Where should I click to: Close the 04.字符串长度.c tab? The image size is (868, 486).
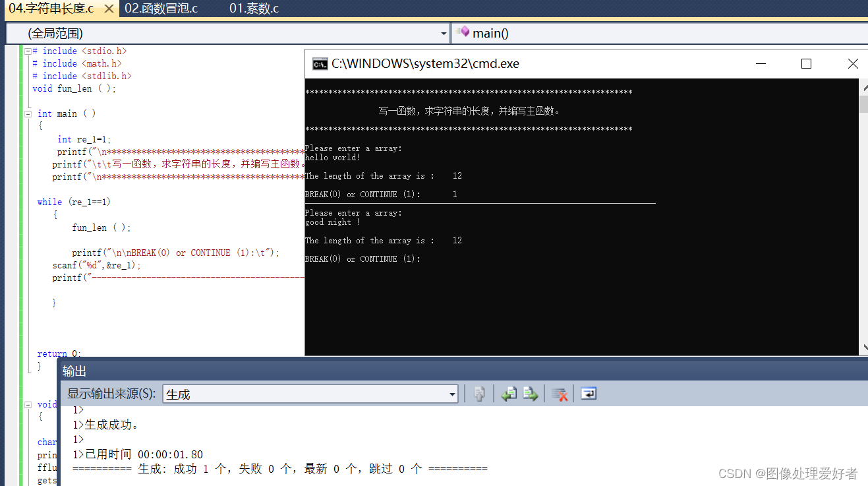click(108, 9)
